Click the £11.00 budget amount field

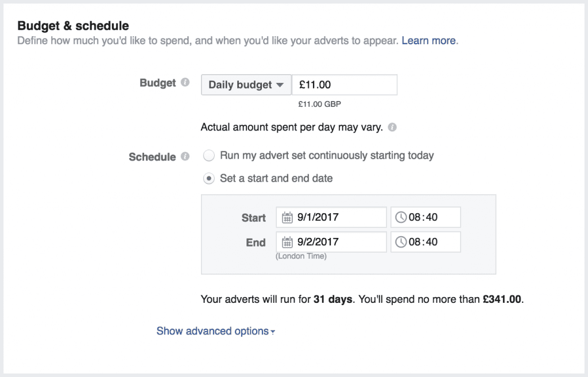(345, 84)
